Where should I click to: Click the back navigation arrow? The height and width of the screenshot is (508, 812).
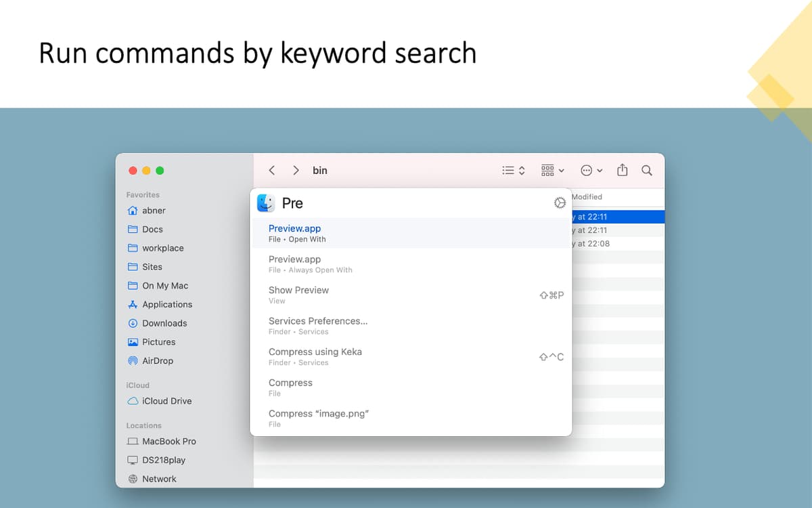[271, 170]
